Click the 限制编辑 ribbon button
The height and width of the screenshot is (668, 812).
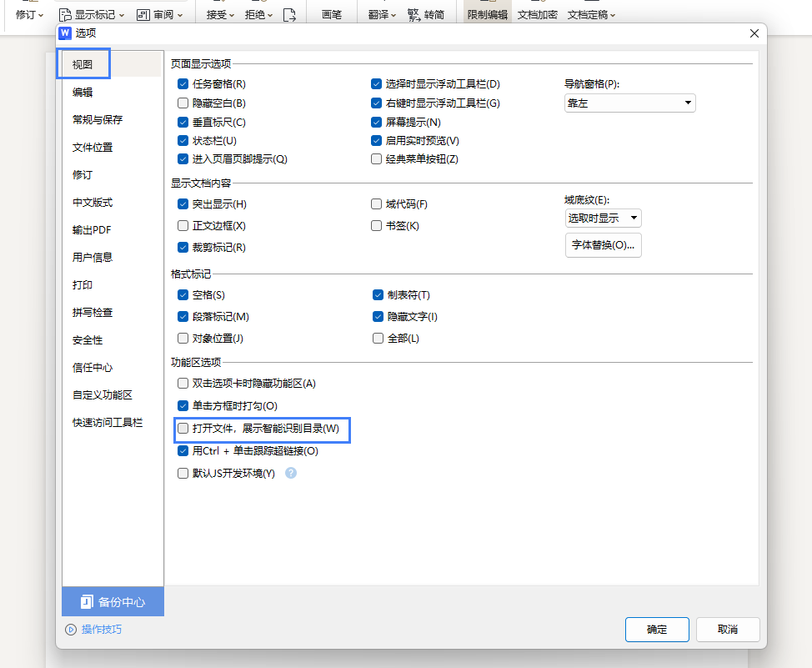point(488,15)
